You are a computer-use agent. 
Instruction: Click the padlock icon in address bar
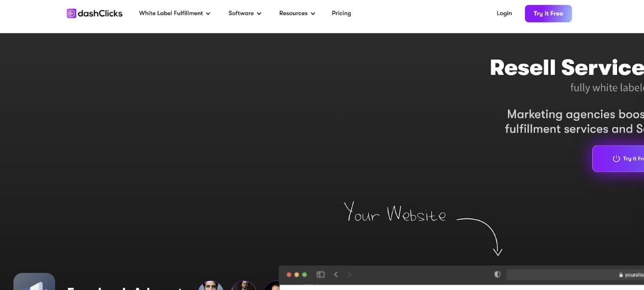click(621, 275)
